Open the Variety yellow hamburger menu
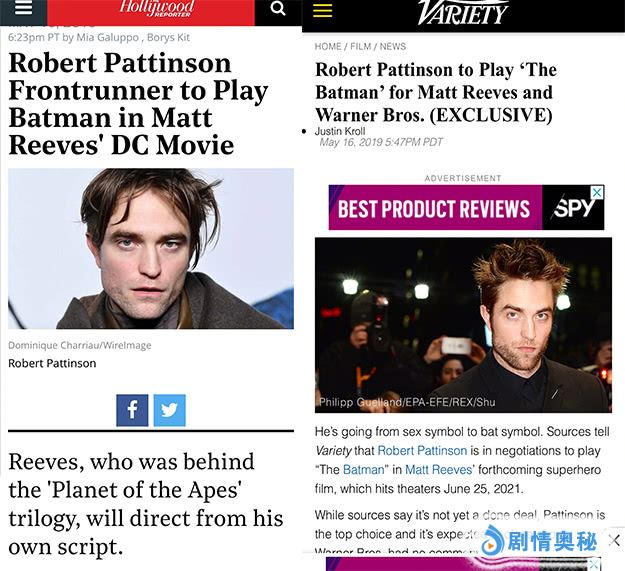 [x=322, y=10]
